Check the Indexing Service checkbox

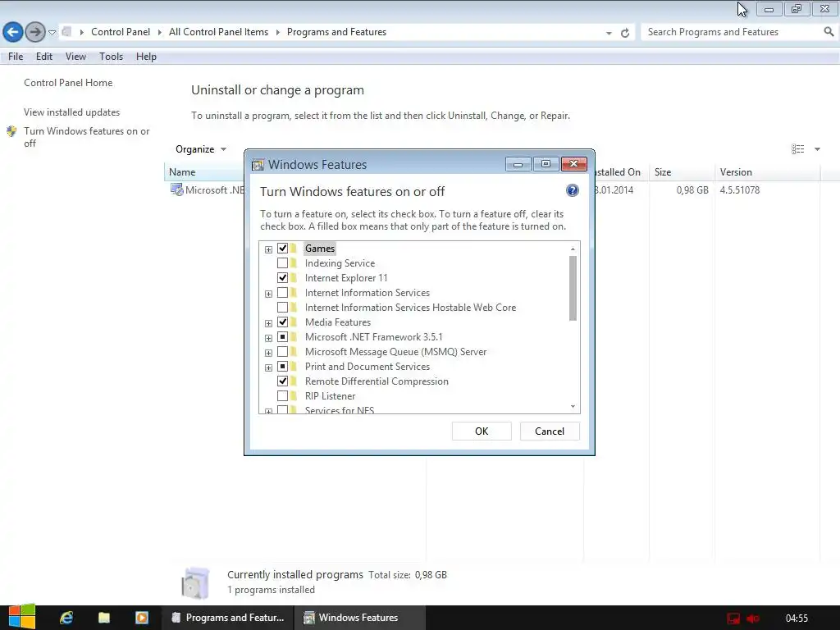(x=282, y=263)
